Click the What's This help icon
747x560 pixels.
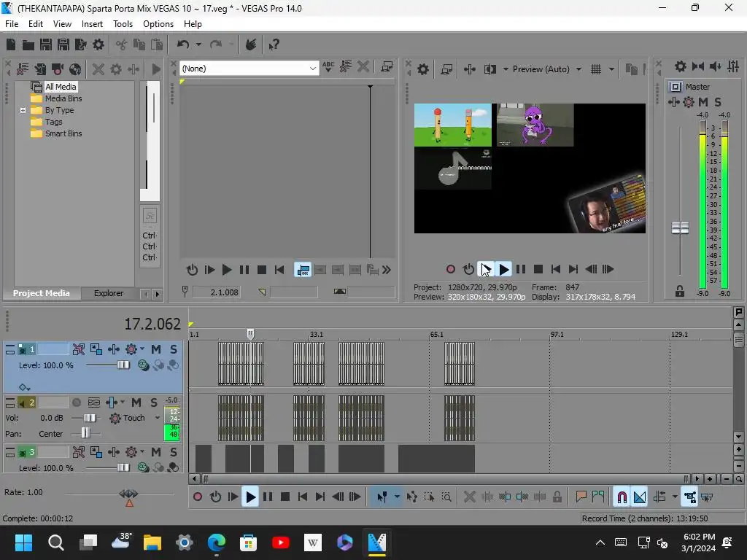pyautogui.click(x=274, y=44)
